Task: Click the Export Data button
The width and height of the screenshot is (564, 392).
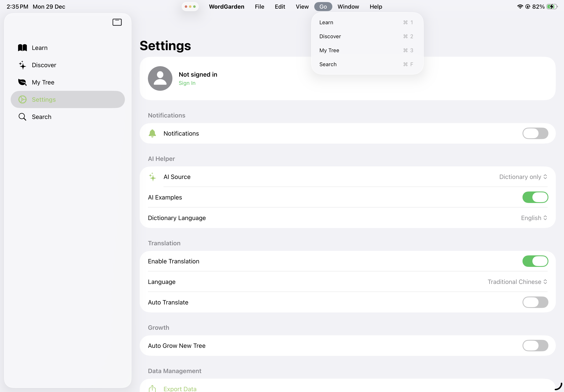Action: 180,389
